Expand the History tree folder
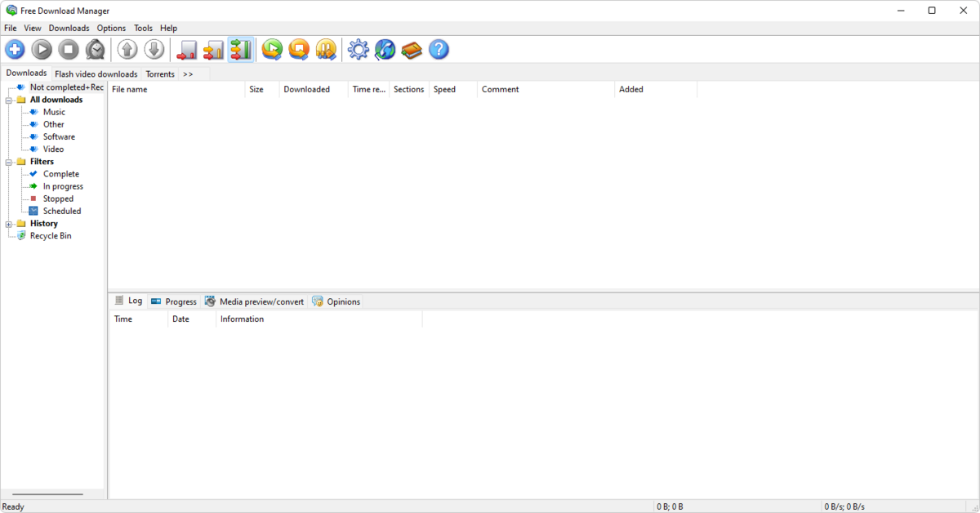Image resolution: width=980 pixels, height=513 pixels. coord(9,224)
